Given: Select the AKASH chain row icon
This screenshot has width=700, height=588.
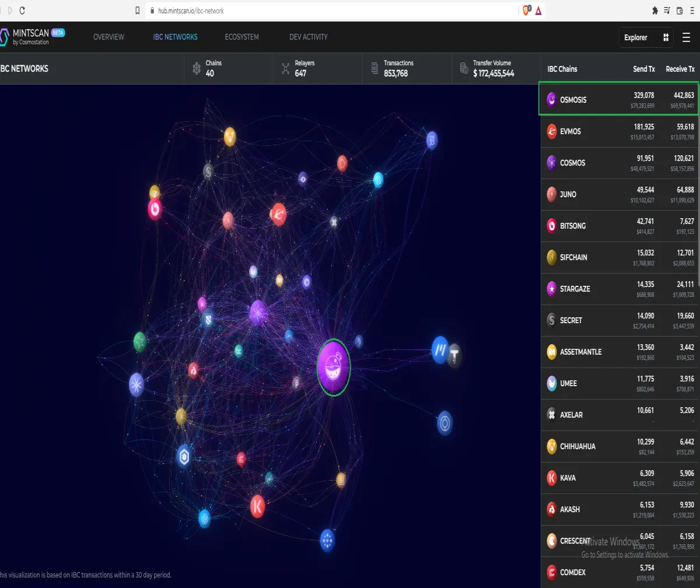Looking at the screenshot, I should click(551, 509).
